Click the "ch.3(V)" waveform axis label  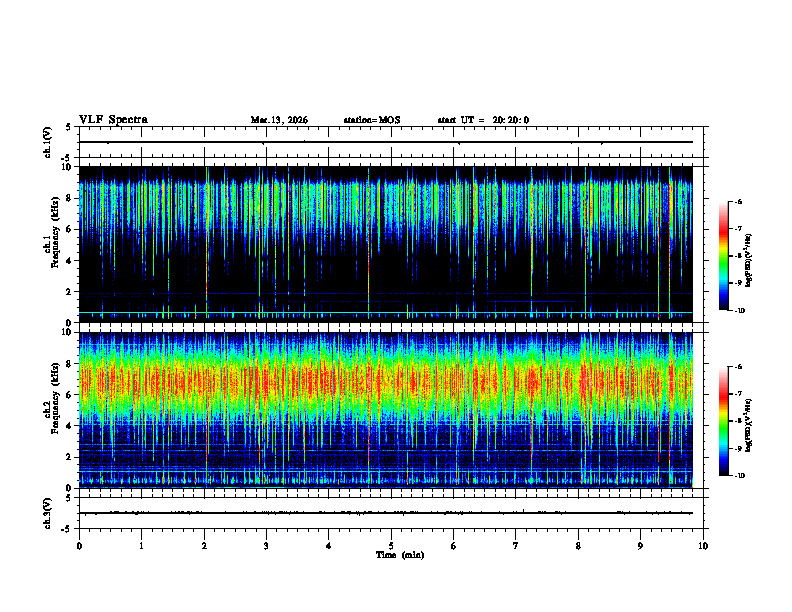pyautogui.click(x=48, y=514)
